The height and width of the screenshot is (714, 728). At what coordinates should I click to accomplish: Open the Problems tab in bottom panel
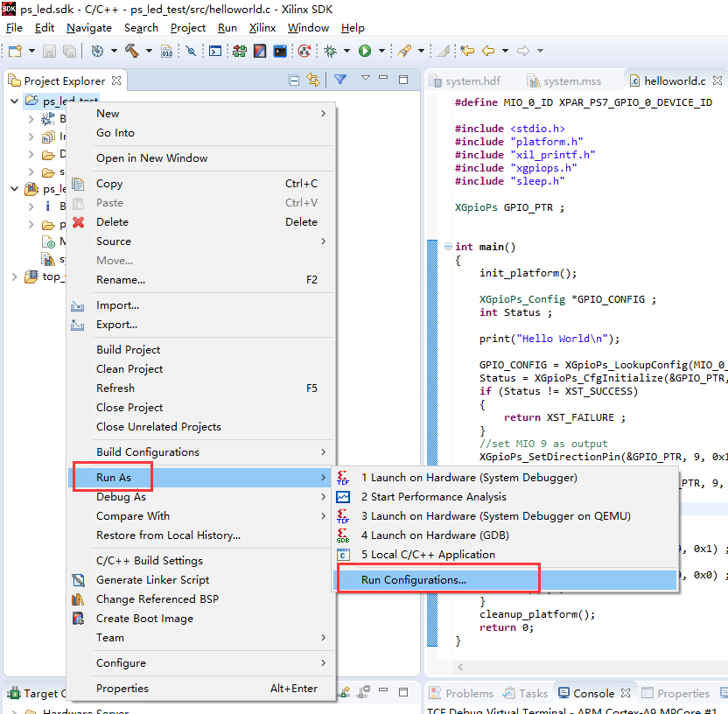click(461, 694)
